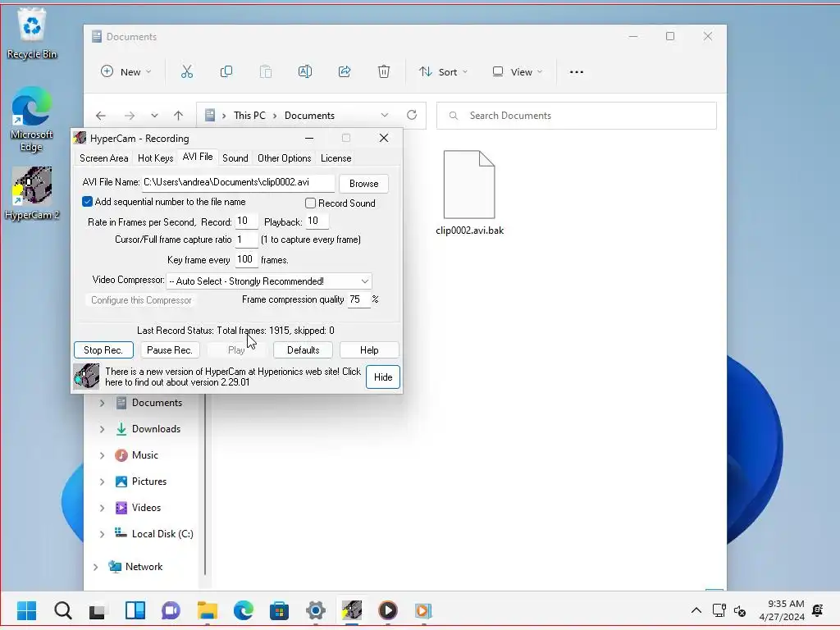The image size is (840, 630).
Task: Expand the Downloads tree node
Action: click(x=102, y=429)
